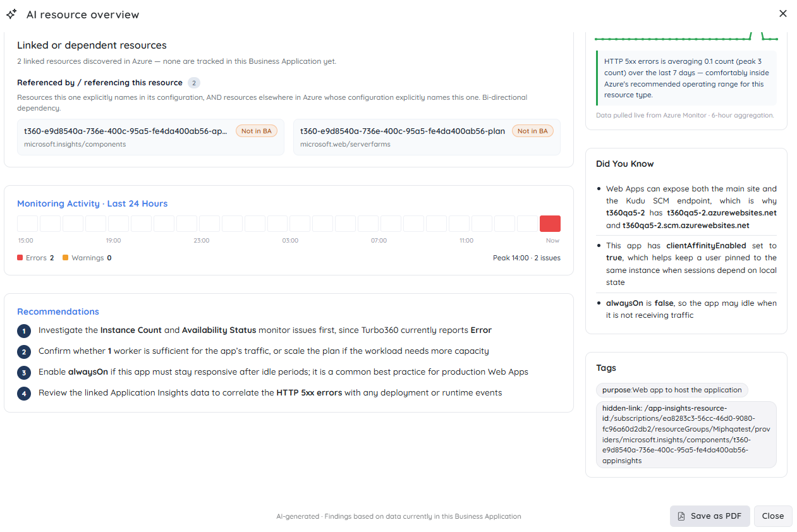Image resolution: width=797 pixels, height=532 pixels.
Task: Select the monitoring block above 23:00
Action: tap(209, 224)
